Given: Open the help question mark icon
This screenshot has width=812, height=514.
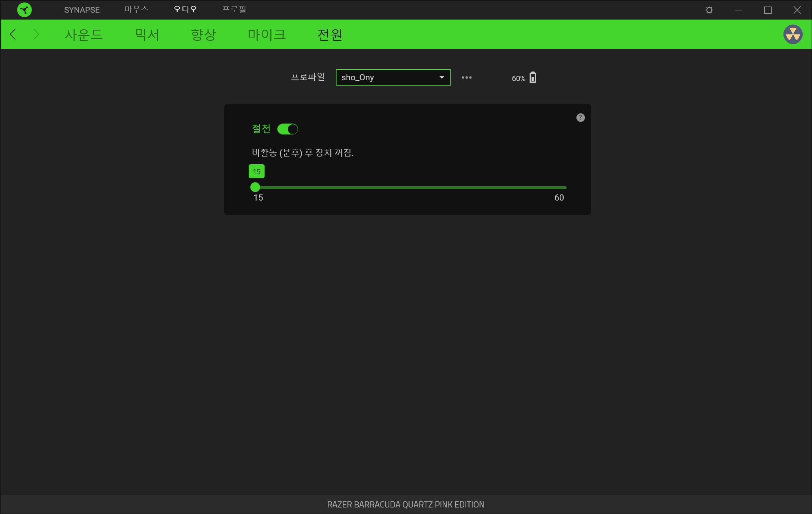Looking at the screenshot, I should [x=580, y=118].
